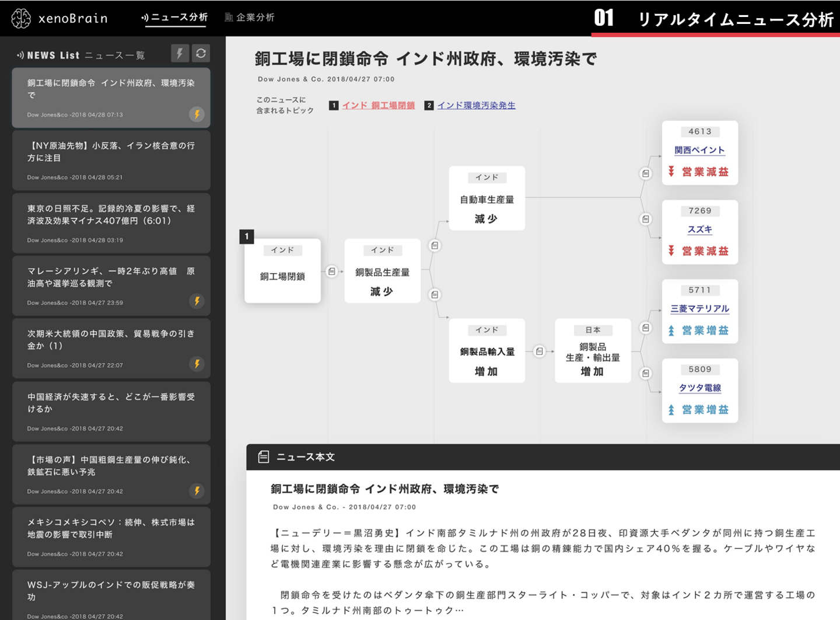Viewport: 840px width, 620px height.
Task: Open document icon on branch toward 銅製品輸入量
Action: [x=435, y=295]
